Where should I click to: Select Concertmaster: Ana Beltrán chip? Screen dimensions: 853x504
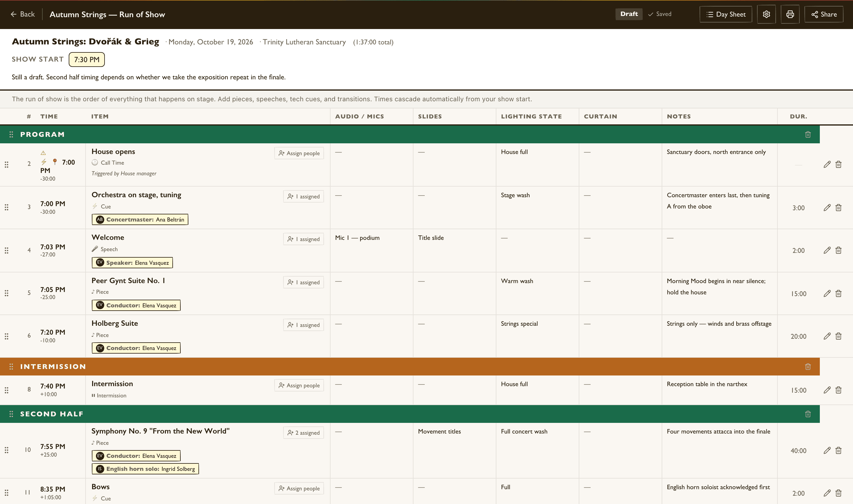coord(140,219)
